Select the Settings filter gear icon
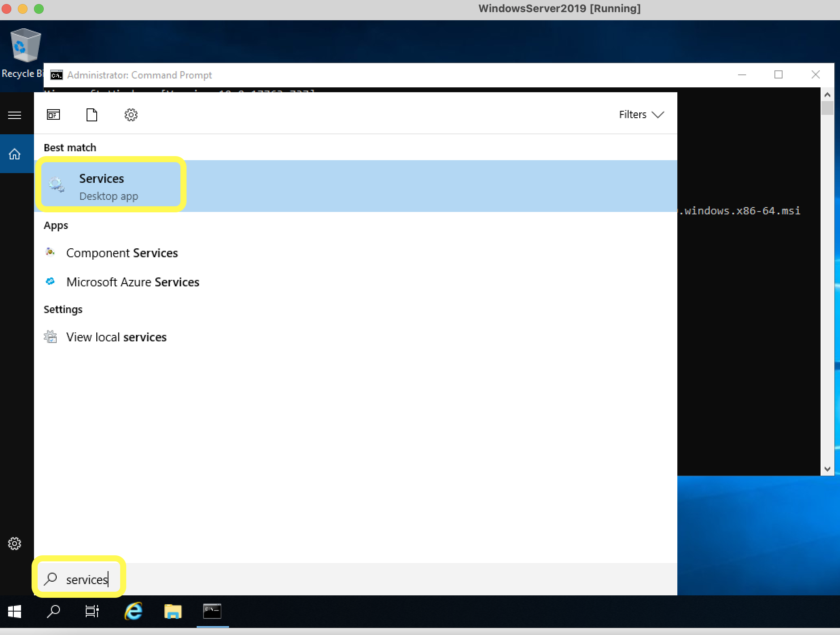840x635 pixels. tap(131, 115)
